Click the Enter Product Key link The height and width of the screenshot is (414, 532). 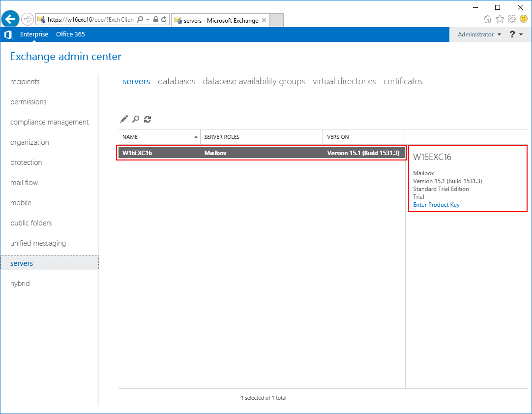tap(436, 205)
